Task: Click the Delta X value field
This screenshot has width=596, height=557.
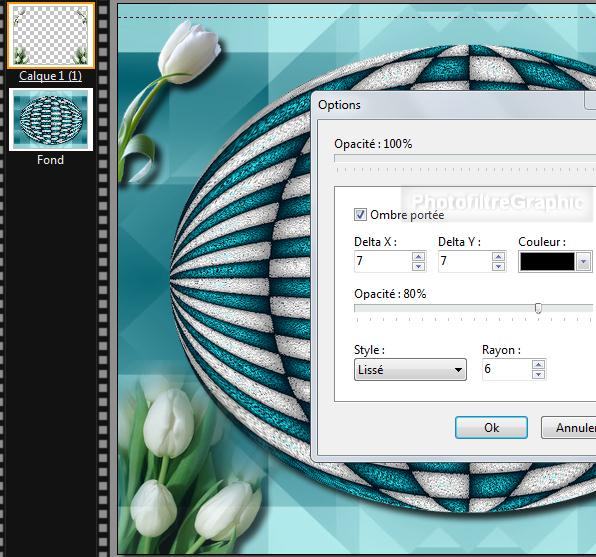Action: (x=383, y=261)
